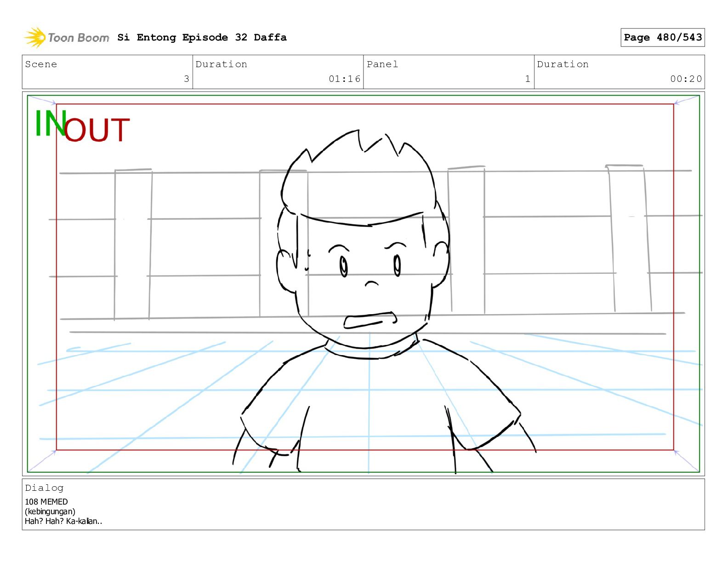Click the 'Dialog' section label

pos(44,488)
